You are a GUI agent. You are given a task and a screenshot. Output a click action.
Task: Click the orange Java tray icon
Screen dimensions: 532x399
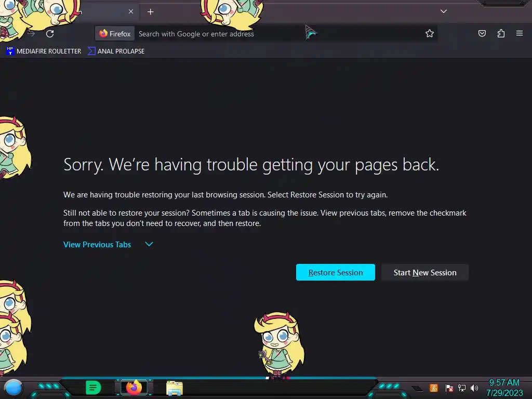tap(434, 388)
